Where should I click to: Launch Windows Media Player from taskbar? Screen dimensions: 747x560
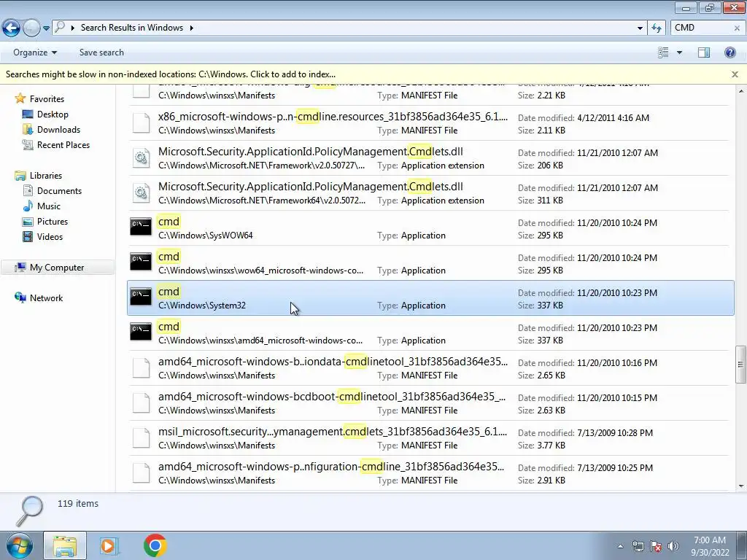coord(109,545)
